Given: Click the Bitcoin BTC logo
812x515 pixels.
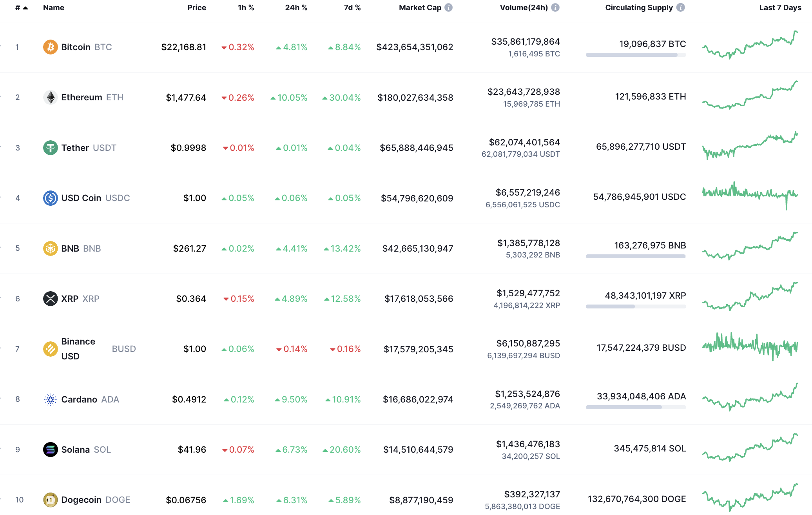Looking at the screenshot, I should [51, 47].
